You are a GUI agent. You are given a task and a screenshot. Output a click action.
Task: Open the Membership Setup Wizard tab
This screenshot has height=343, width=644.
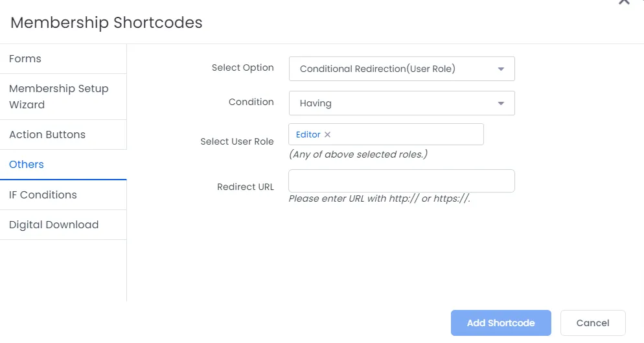click(x=63, y=97)
